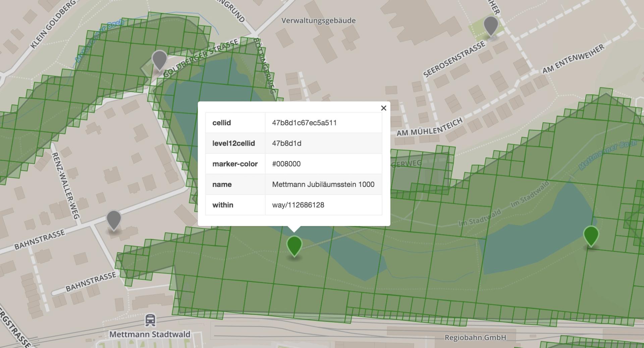This screenshot has width=644, height=348.
Task: Click the gray marker on Goldberger Strasse
Action: [159, 60]
